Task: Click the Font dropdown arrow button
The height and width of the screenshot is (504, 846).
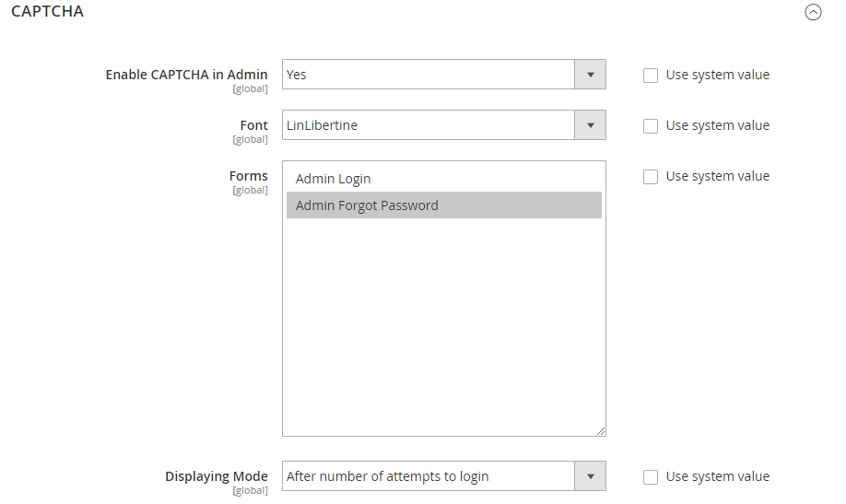Action: pos(590,125)
